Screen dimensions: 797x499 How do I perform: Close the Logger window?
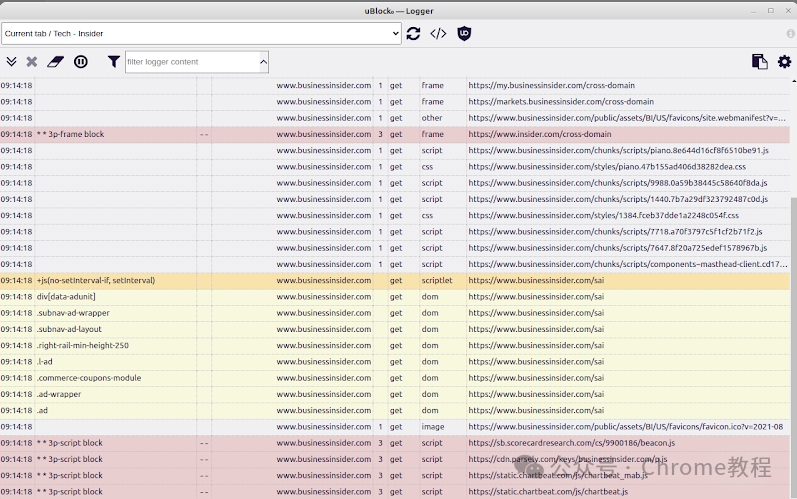tap(788, 11)
